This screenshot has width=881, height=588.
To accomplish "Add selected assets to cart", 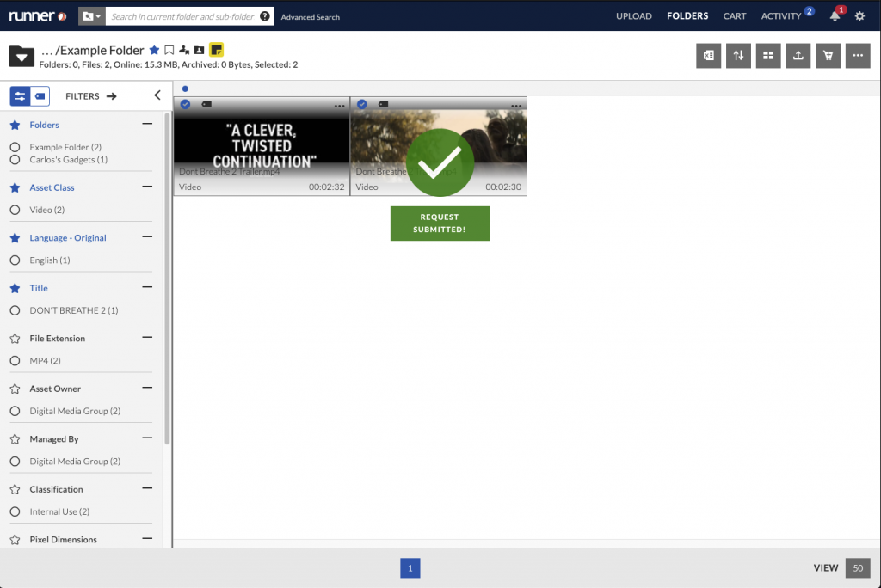I will point(828,56).
